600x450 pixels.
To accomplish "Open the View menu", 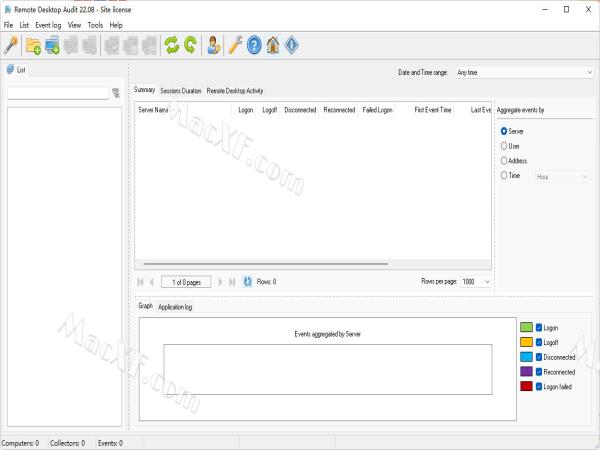I will click(74, 25).
